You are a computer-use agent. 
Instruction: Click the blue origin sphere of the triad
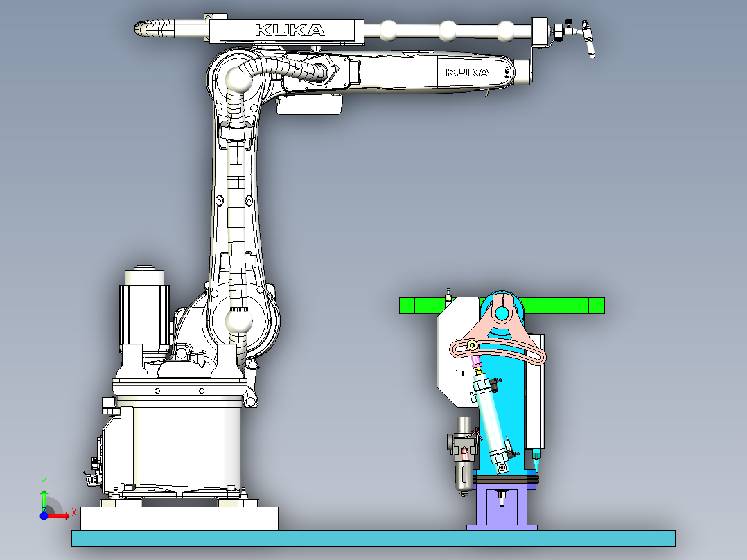44,516
